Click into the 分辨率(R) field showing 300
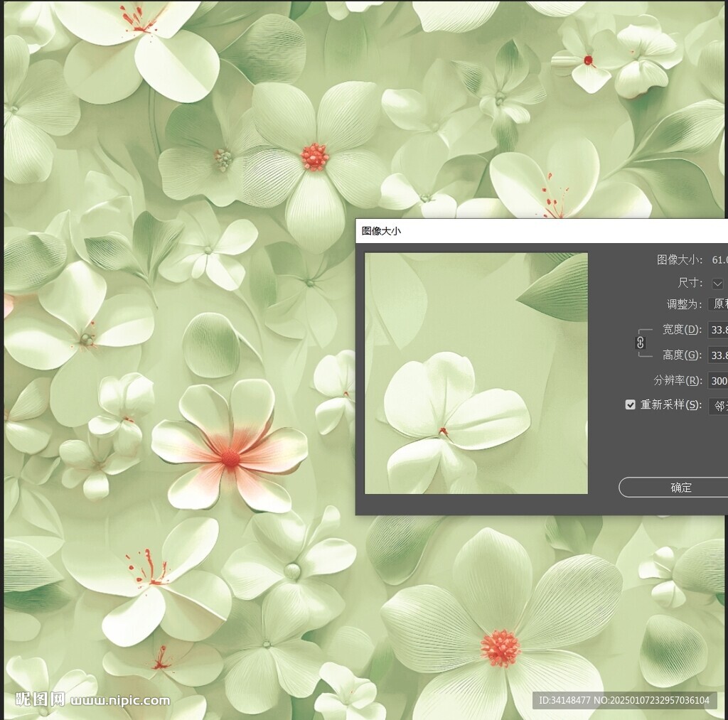The height and width of the screenshot is (720, 728). click(x=718, y=381)
